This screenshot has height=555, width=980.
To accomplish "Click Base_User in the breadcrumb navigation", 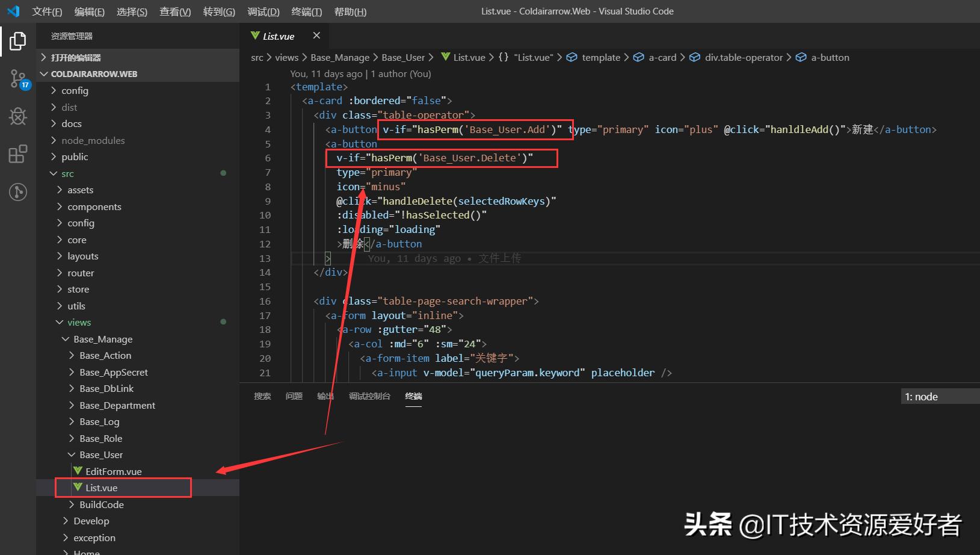I will tap(404, 57).
